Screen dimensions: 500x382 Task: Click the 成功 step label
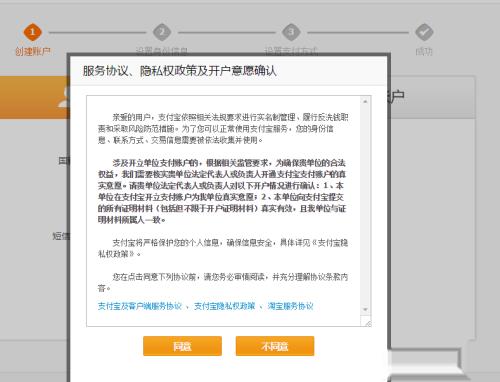tap(424, 51)
